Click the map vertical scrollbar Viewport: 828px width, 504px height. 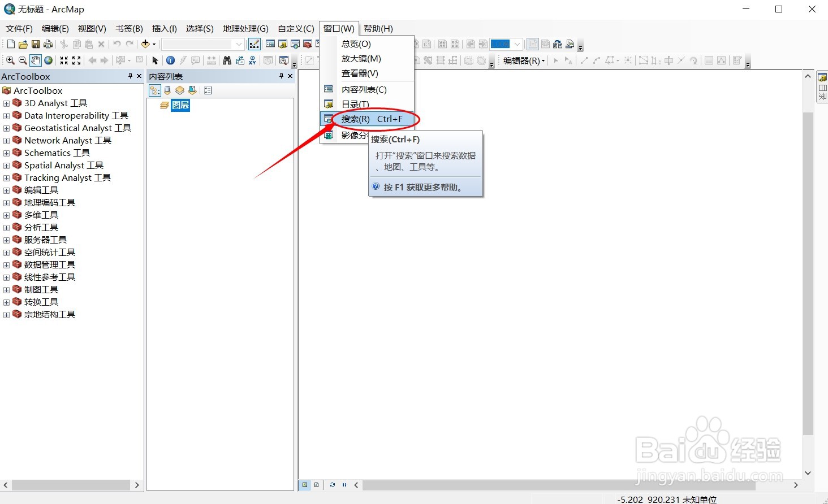pyautogui.click(x=808, y=274)
